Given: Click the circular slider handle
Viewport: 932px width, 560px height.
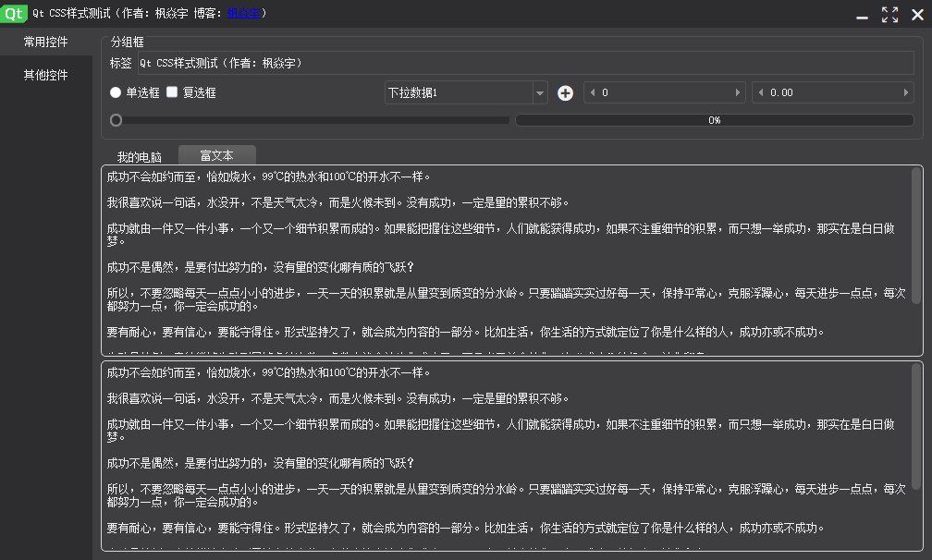Looking at the screenshot, I should (x=116, y=119).
